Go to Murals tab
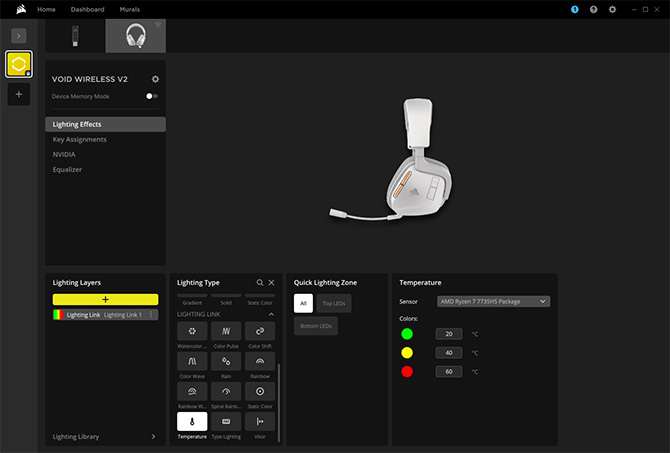The image size is (670, 453). [129, 9]
